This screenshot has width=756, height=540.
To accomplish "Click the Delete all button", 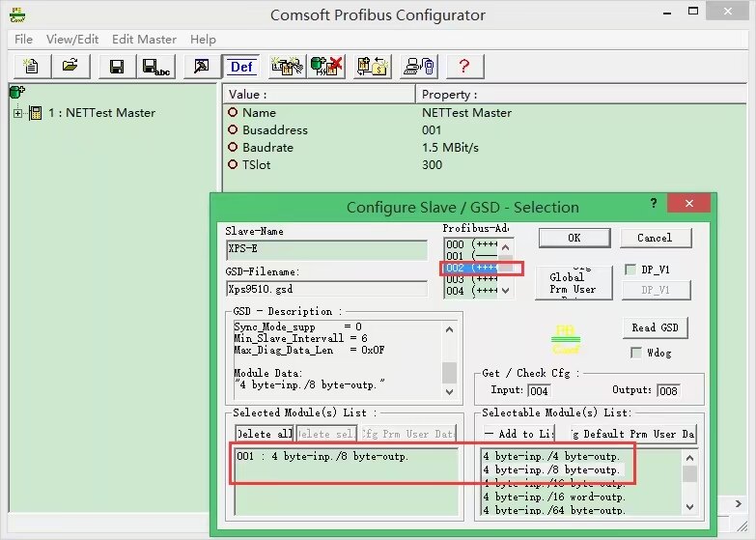I will click(x=265, y=434).
